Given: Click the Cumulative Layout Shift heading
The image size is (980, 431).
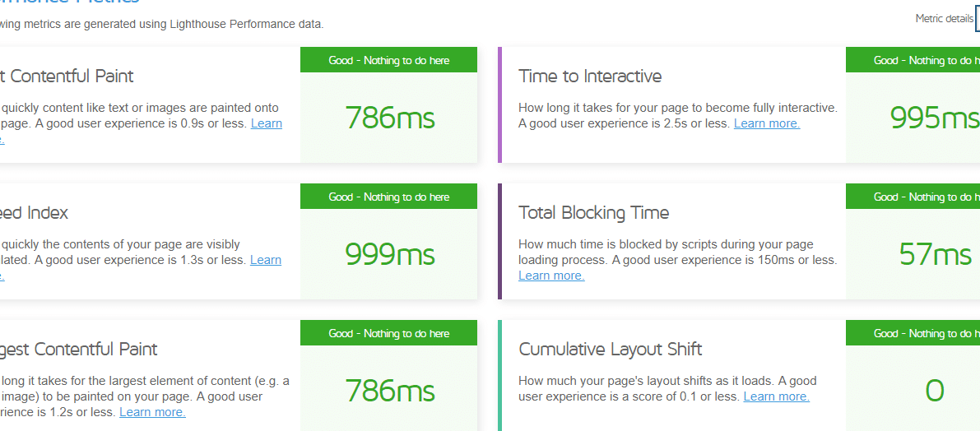Looking at the screenshot, I should tap(610, 350).
